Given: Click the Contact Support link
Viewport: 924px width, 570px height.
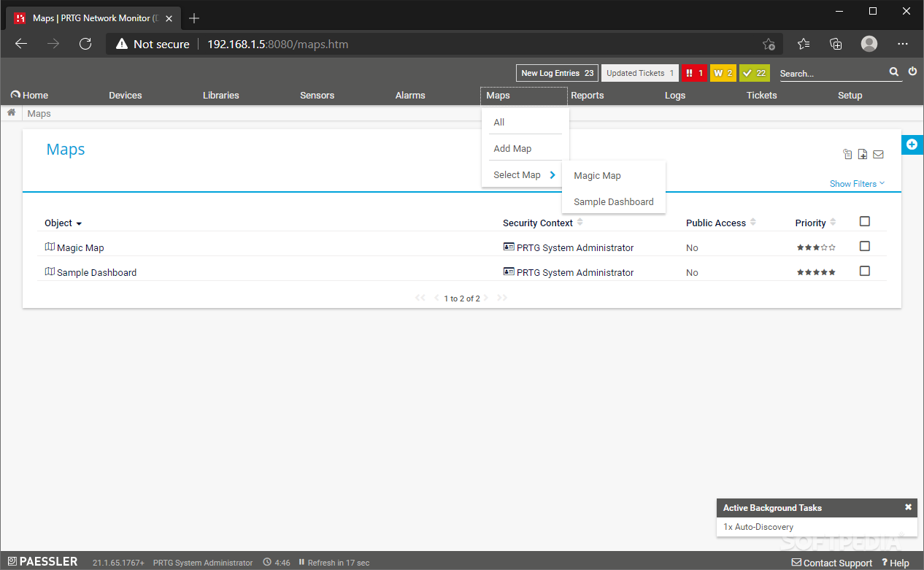Looking at the screenshot, I should [832, 563].
